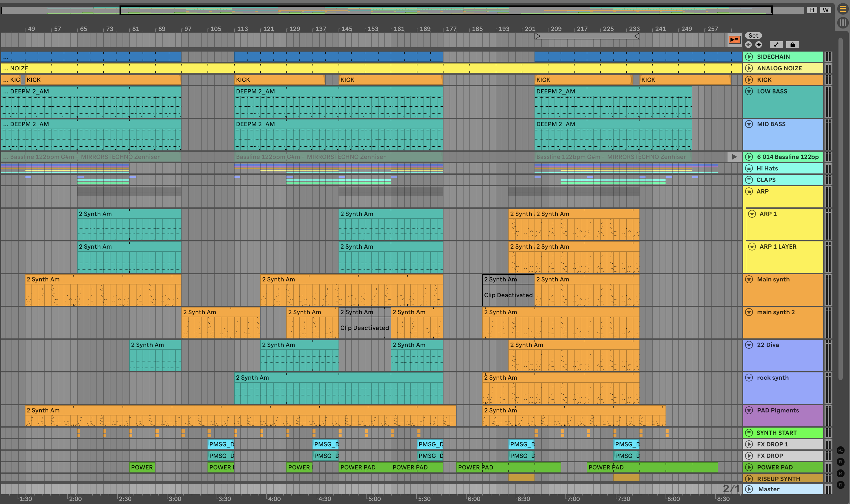Fold the LOW BASS track
The height and width of the screenshot is (504, 850).
749,91
